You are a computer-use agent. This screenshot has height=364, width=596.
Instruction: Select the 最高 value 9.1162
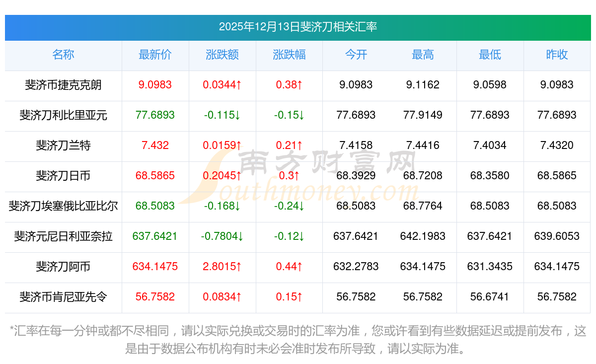(423, 85)
